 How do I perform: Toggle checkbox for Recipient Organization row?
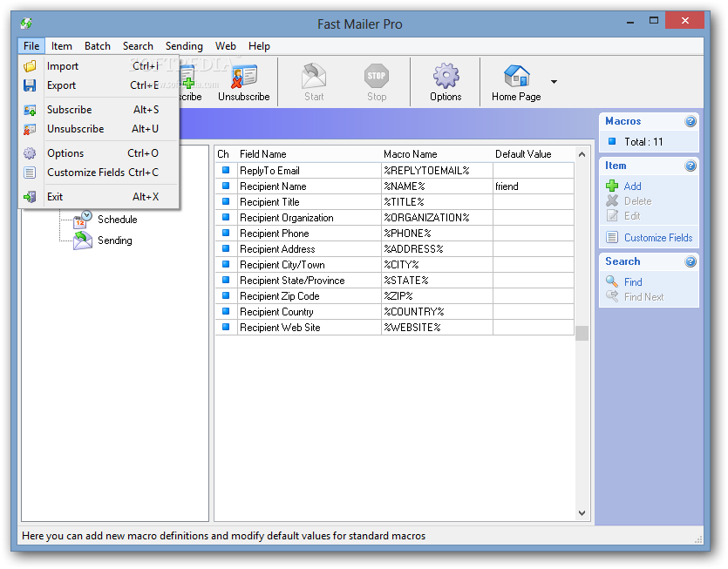(226, 217)
